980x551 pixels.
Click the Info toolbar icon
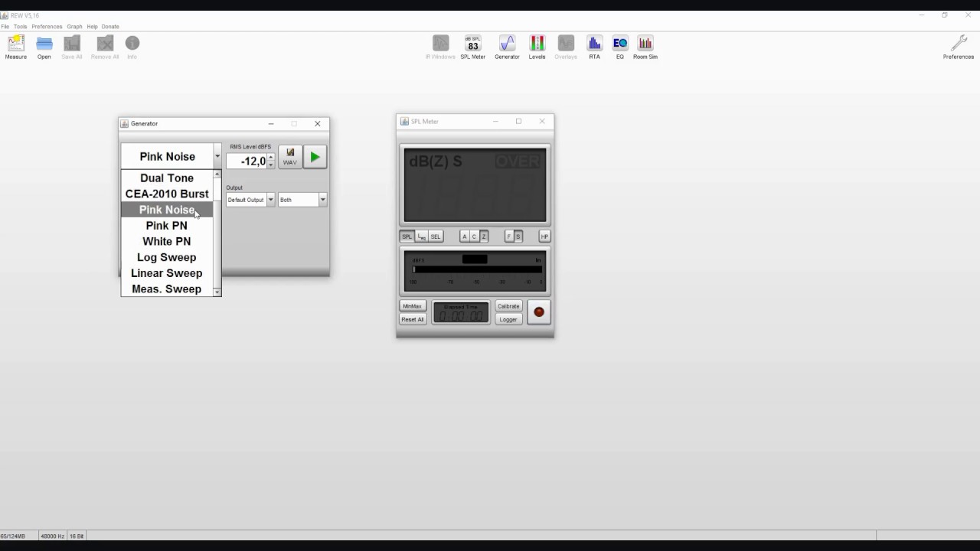pyautogui.click(x=132, y=47)
